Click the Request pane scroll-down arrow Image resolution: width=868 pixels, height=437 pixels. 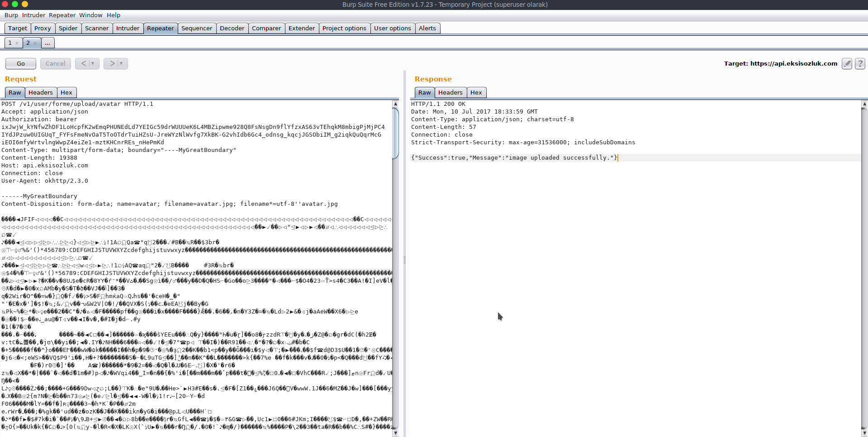395,433
